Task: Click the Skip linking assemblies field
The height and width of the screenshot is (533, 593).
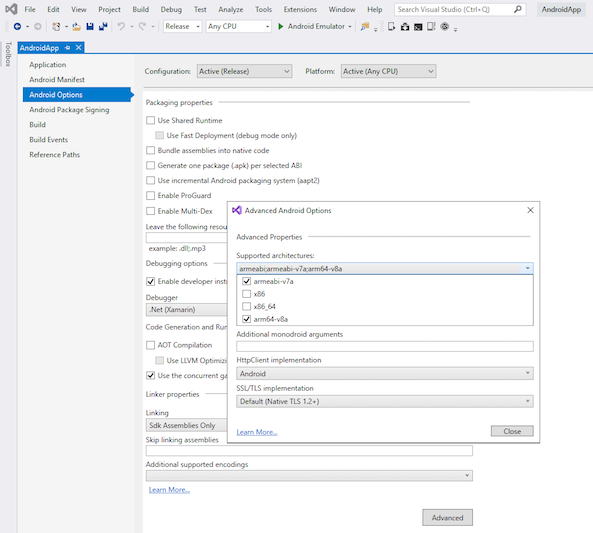Action: click(309, 451)
